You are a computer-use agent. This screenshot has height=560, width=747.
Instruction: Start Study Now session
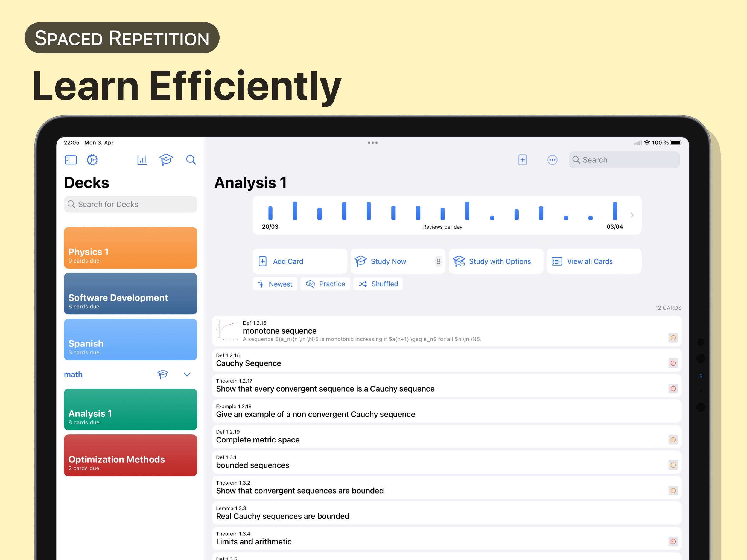pos(398,261)
